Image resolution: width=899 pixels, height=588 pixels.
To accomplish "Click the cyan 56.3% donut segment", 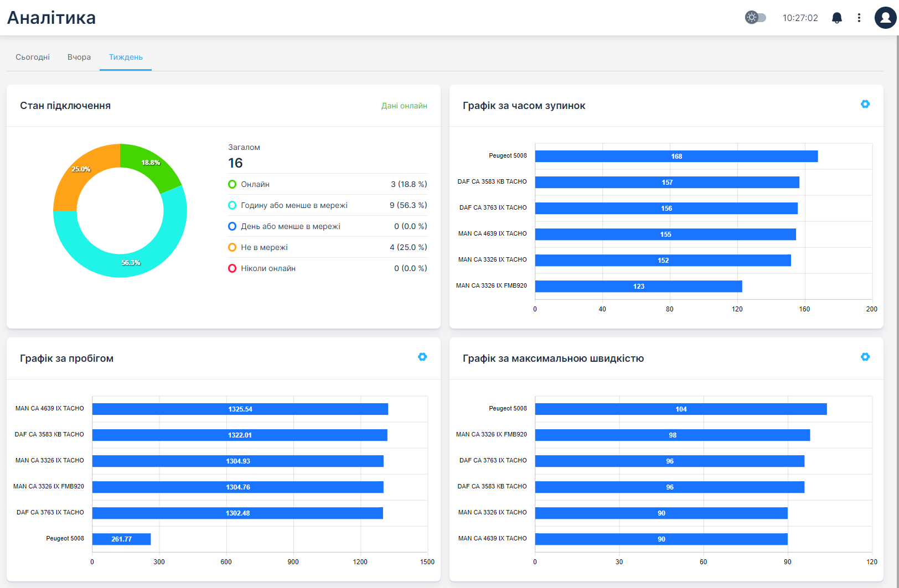I will click(131, 264).
